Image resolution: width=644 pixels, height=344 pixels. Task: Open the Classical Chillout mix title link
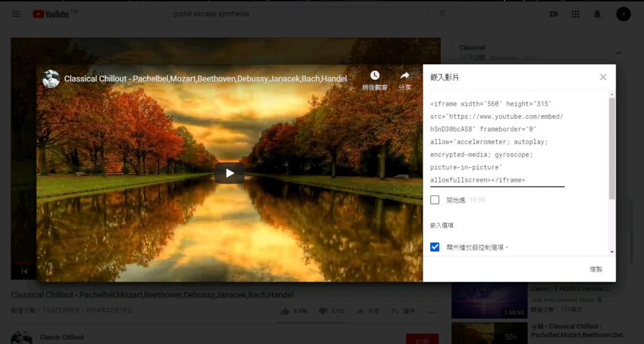click(577, 331)
